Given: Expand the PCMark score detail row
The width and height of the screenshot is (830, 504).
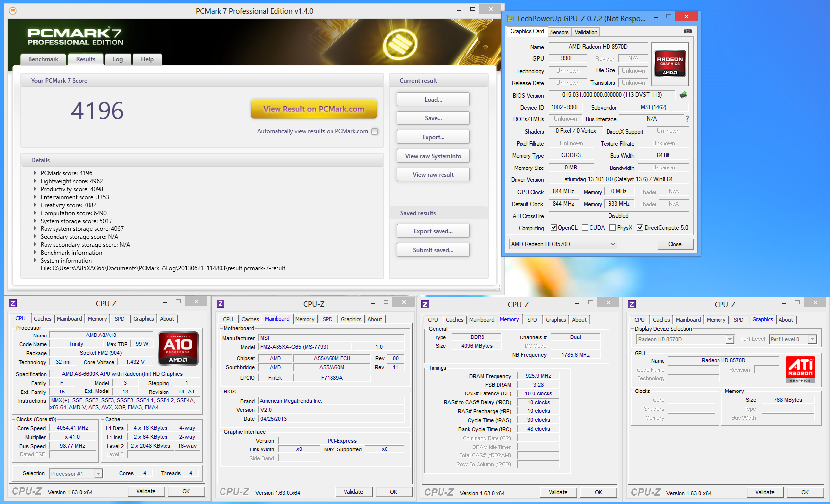Looking at the screenshot, I should pos(35,173).
